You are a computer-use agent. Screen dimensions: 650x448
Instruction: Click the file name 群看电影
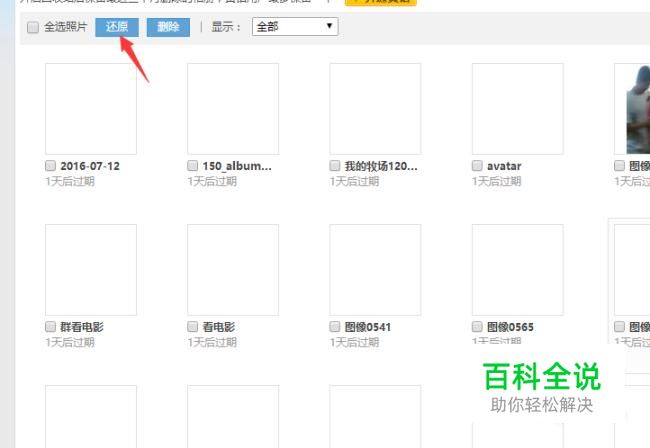click(x=82, y=327)
